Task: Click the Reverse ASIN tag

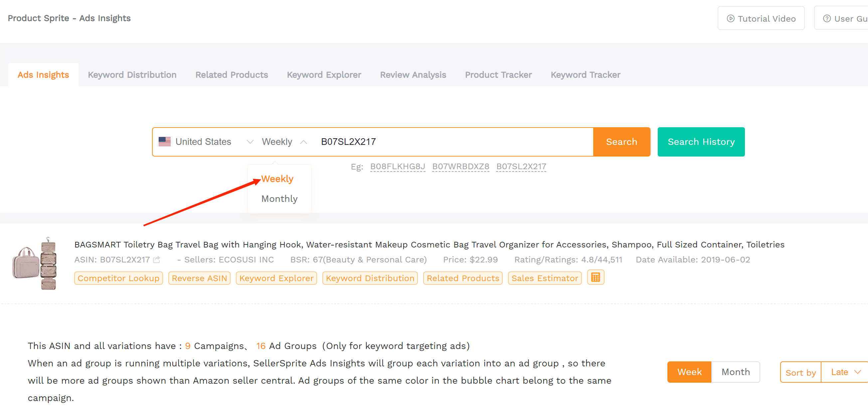Action: coord(199,278)
